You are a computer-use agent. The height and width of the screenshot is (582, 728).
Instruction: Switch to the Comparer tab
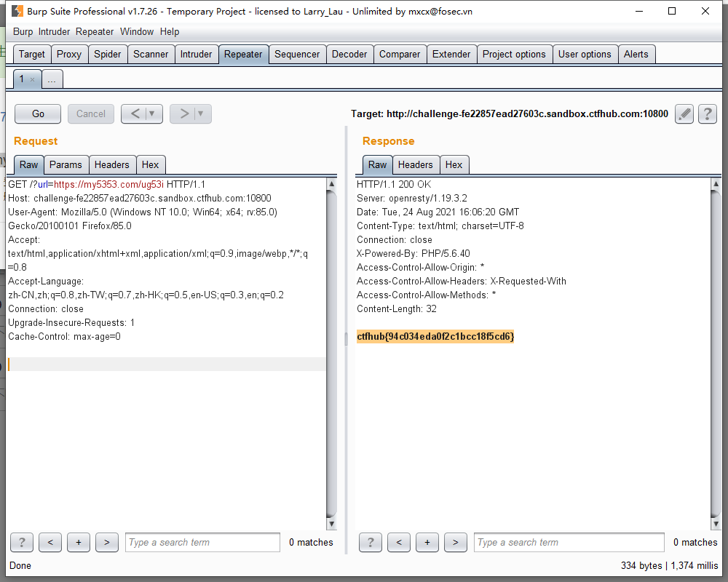point(400,55)
